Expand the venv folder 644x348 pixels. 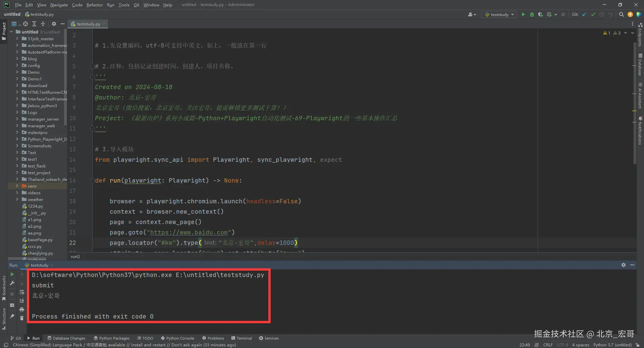coord(17,186)
